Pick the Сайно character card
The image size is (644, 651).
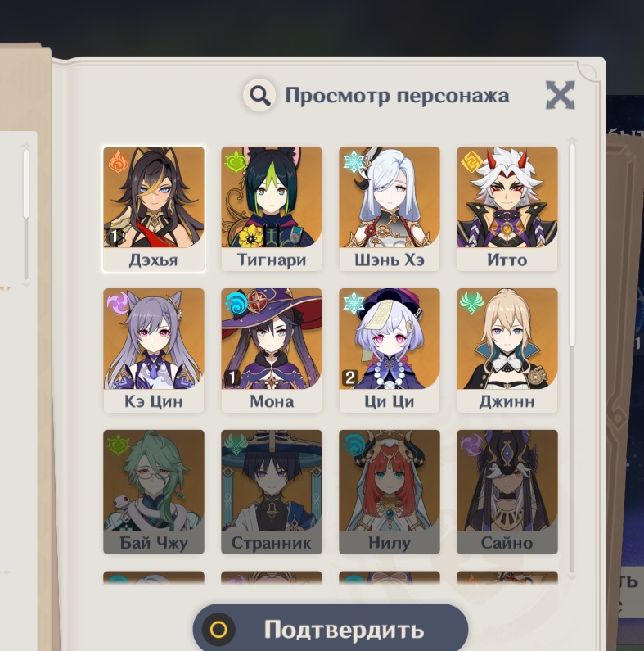pos(507,492)
